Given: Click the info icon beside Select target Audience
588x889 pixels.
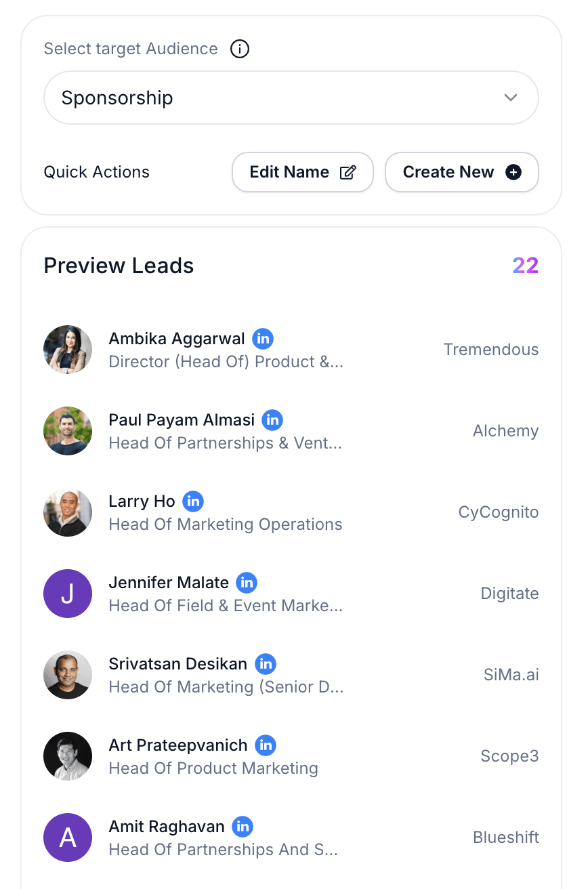Looking at the screenshot, I should [240, 49].
